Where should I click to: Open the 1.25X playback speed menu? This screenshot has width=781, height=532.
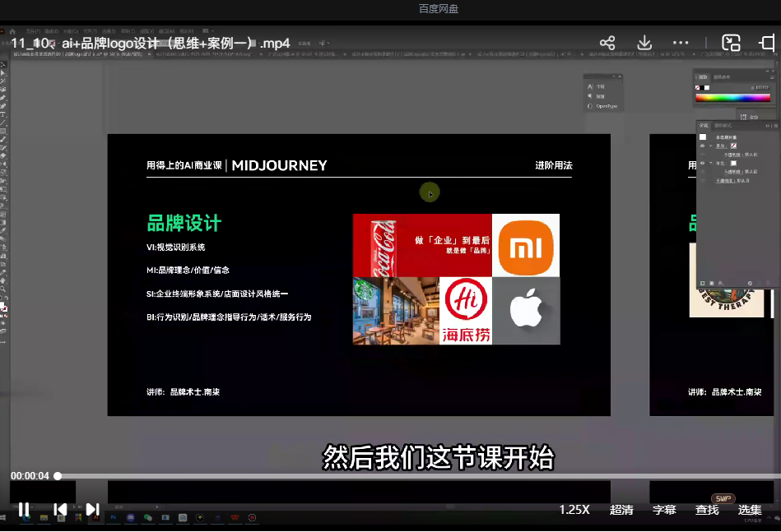pyautogui.click(x=574, y=510)
